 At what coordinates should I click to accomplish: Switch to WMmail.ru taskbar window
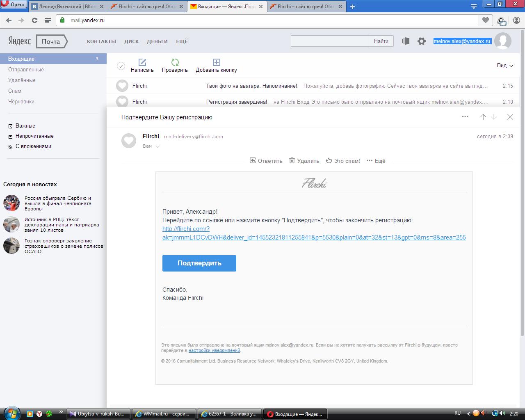(163, 414)
